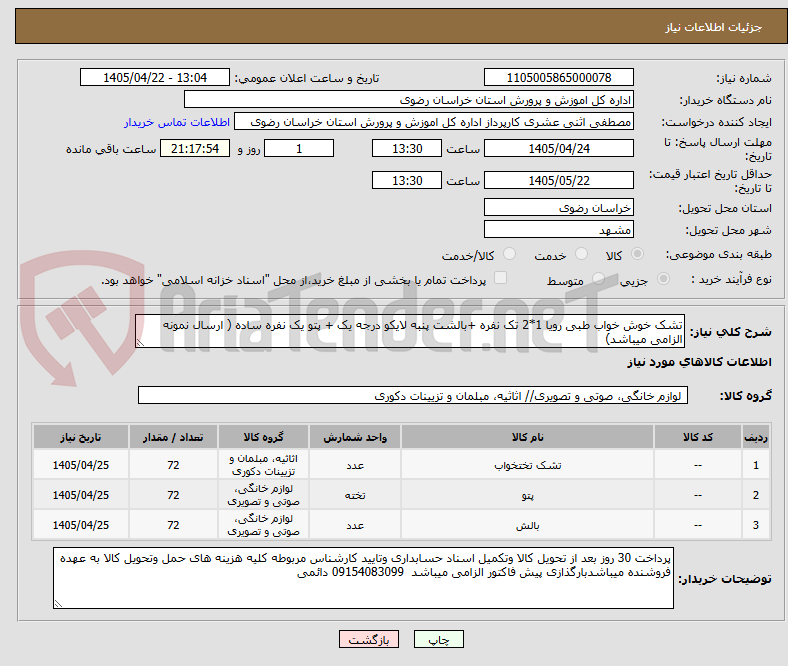The height and width of the screenshot is (666, 788).
Task: Click the نام کالا column header
Action: click(527, 437)
